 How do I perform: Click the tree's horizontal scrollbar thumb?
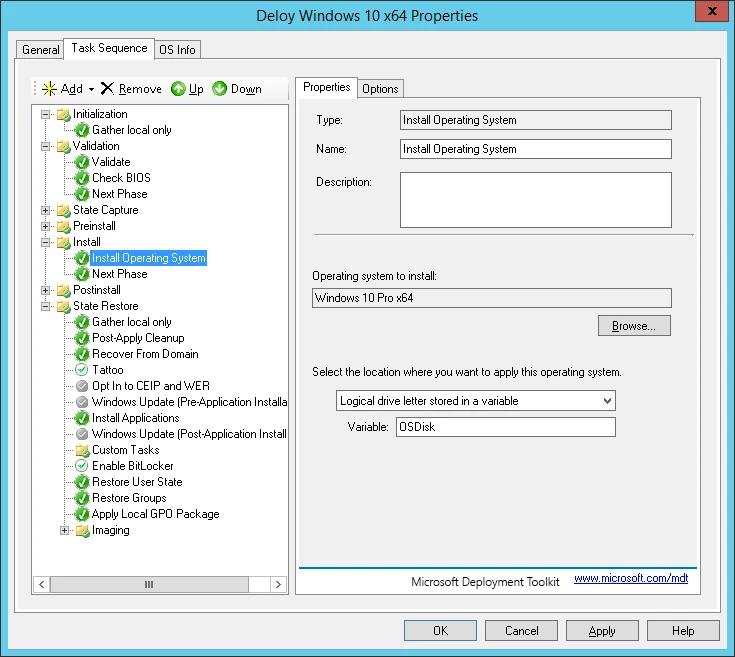[x=149, y=584]
